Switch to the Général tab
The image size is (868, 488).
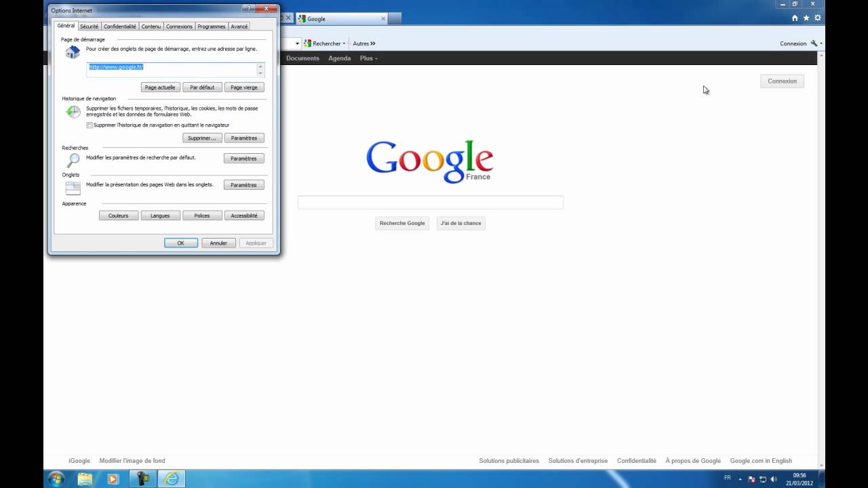point(66,26)
